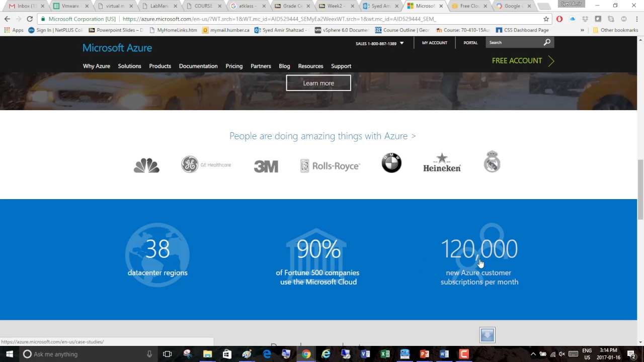This screenshot has width=644, height=362.
Task: Open Microsoft Edge from the taskbar
Action: coord(267,354)
